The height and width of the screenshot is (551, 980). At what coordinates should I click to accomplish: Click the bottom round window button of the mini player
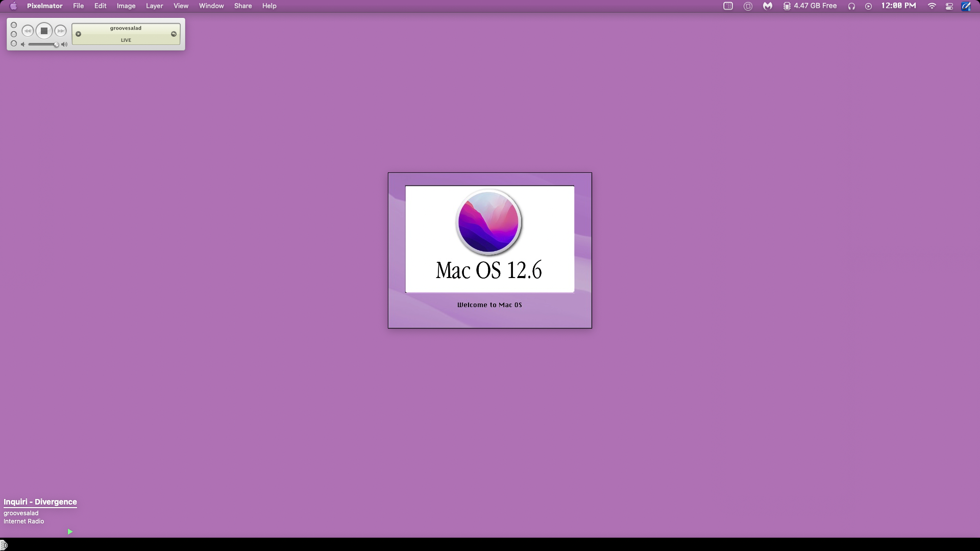tap(14, 43)
